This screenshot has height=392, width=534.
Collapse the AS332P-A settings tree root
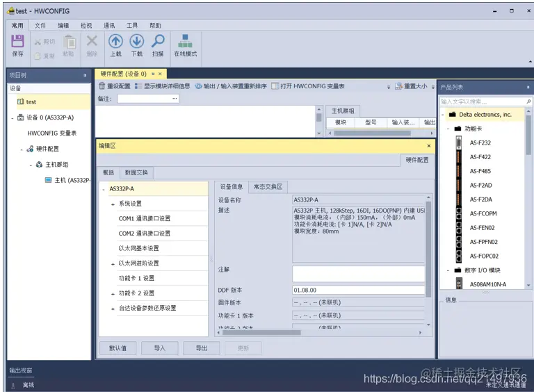pos(104,189)
